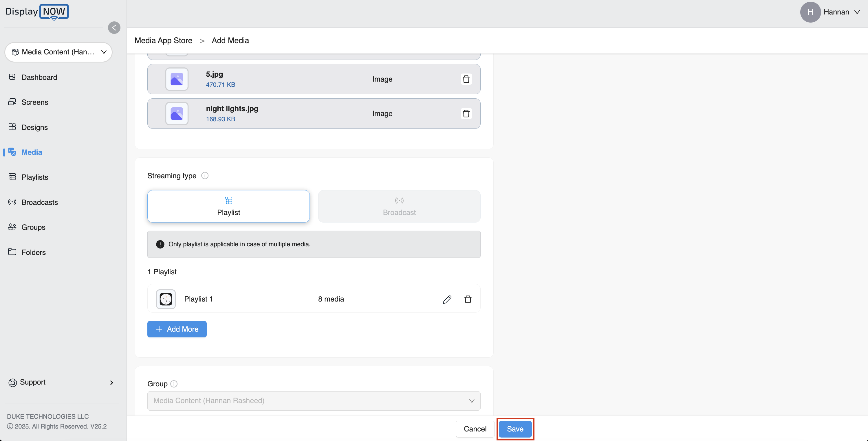Show Streaming type info tooltip

205,176
